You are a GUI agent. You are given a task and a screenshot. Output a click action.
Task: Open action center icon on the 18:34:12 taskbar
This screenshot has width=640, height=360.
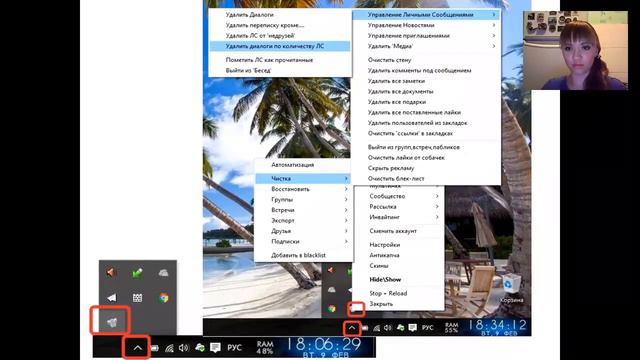pos(413,327)
